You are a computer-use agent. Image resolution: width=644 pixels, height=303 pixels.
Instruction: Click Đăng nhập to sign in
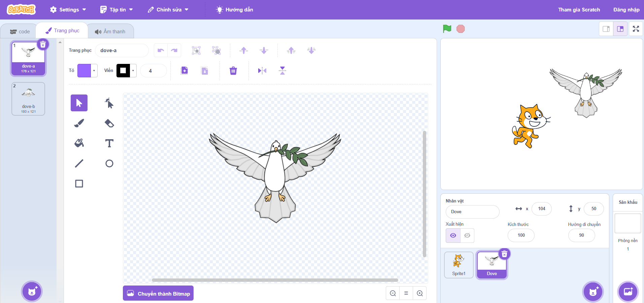click(626, 10)
